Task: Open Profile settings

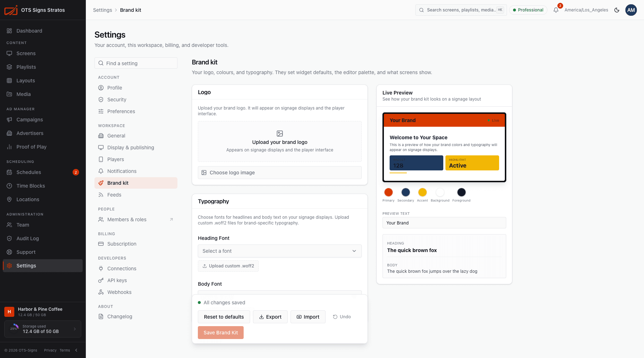Action: tap(136, 88)
